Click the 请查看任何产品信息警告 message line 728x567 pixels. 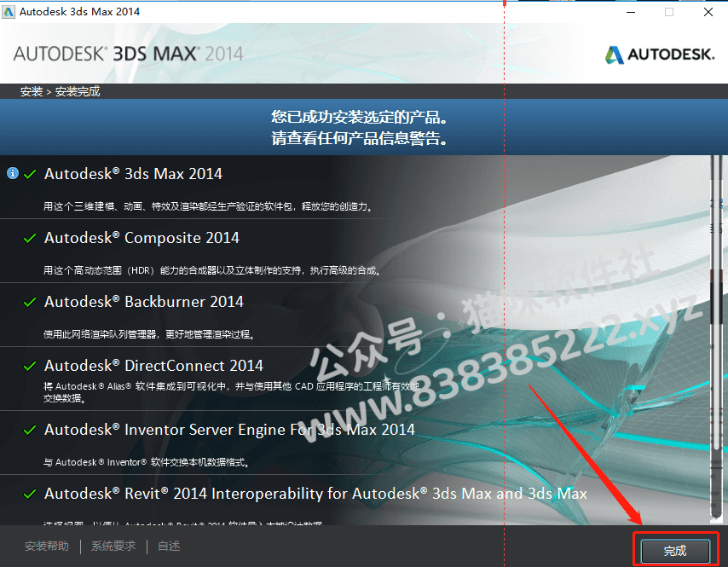360,138
